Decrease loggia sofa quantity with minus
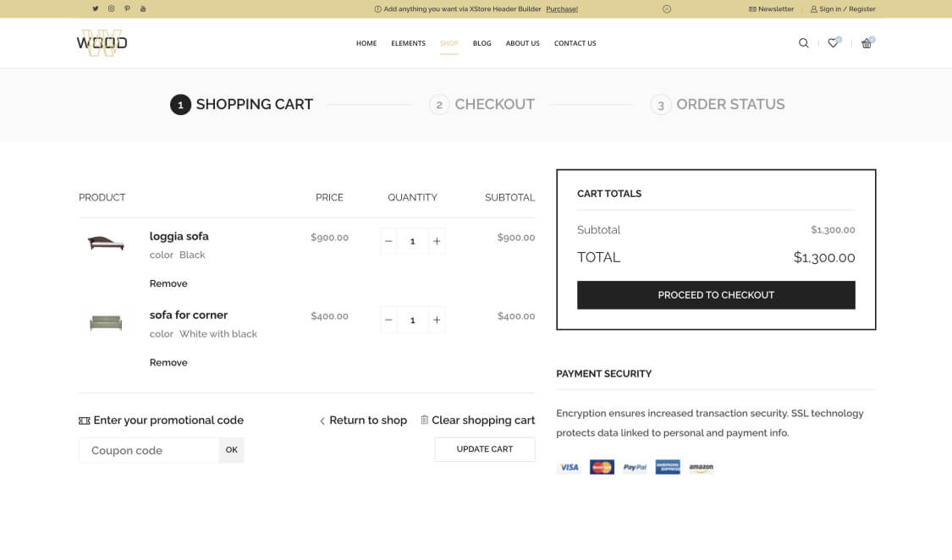Image resolution: width=952 pixels, height=560 pixels. pos(388,241)
